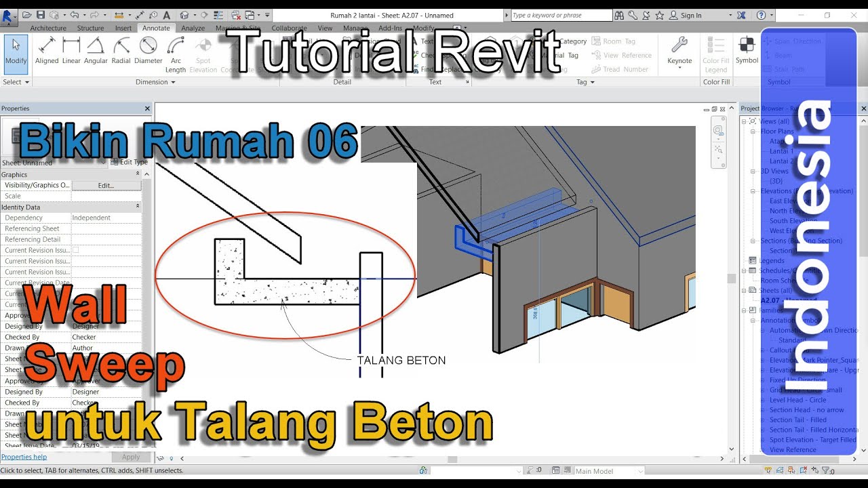Screen dimensions: 868x488
Task: Select the Angular dimension tool
Action: [96, 51]
